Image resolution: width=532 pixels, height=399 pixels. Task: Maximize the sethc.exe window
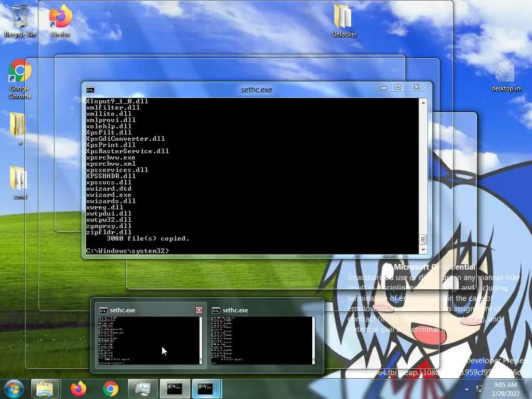click(398, 87)
